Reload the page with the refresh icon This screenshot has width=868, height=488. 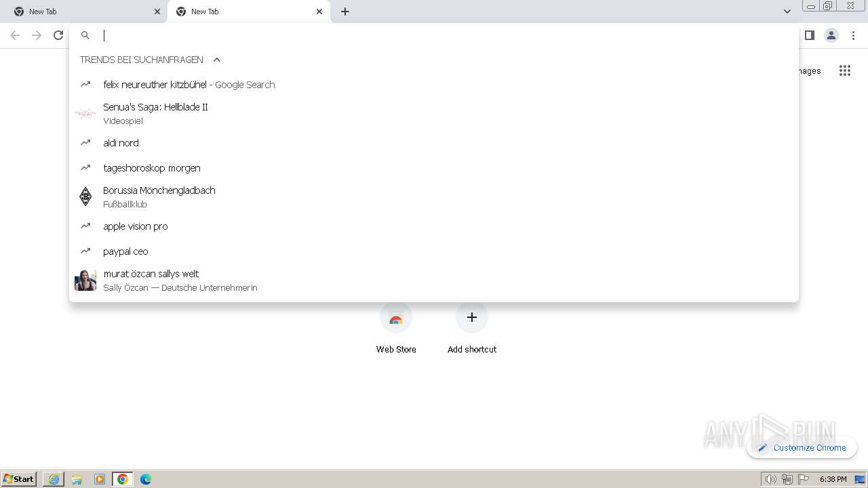click(58, 35)
